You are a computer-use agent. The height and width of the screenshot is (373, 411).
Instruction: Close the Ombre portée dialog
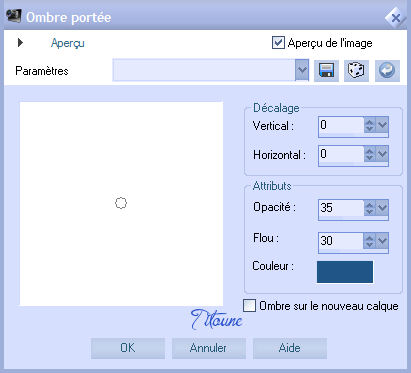click(x=395, y=17)
